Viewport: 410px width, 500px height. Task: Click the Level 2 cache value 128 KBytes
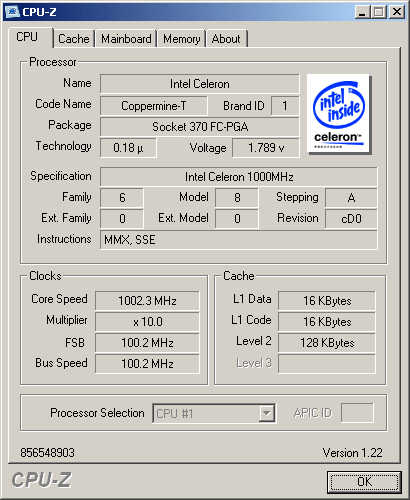[327, 343]
